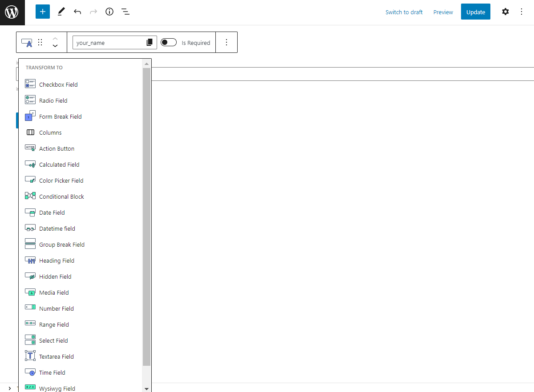The width and height of the screenshot is (534, 392).
Task: Open the post Preview
Action: tap(443, 12)
